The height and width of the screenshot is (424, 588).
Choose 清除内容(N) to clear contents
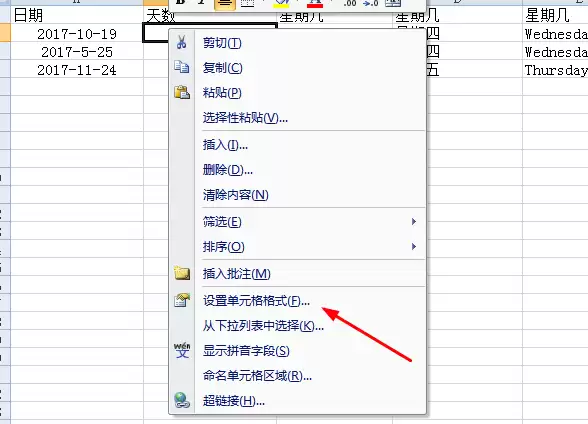(236, 195)
